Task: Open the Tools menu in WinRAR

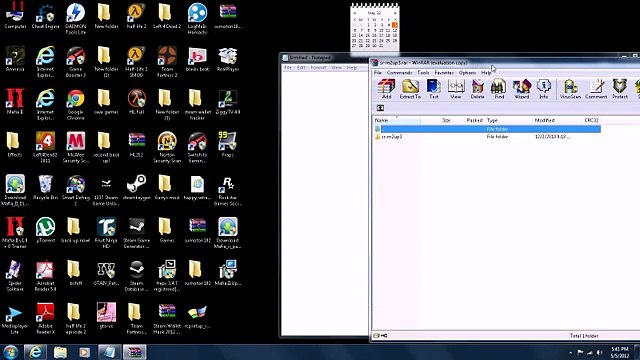Action: 423,73
